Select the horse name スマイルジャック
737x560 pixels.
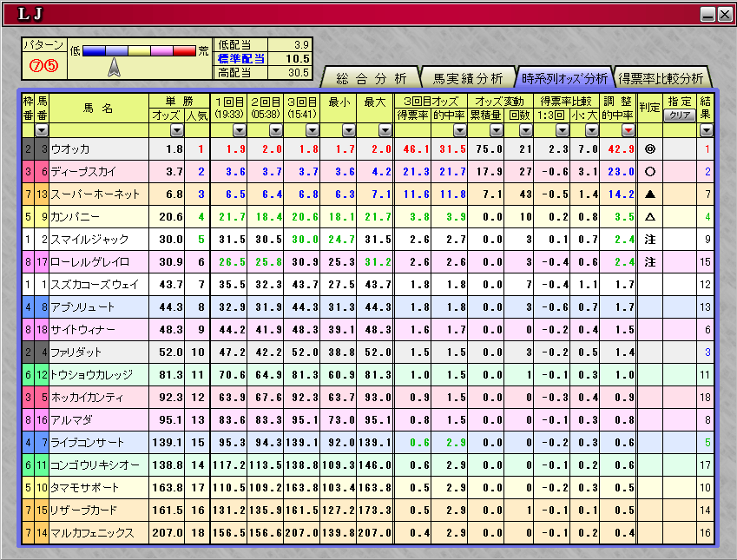pyautogui.click(x=89, y=240)
